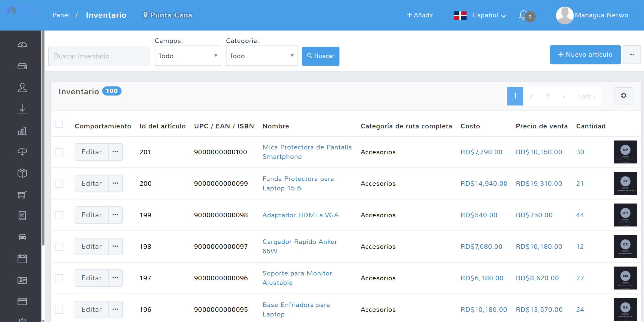Check the box for article 199
644x322 pixels.
click(59, 215)
